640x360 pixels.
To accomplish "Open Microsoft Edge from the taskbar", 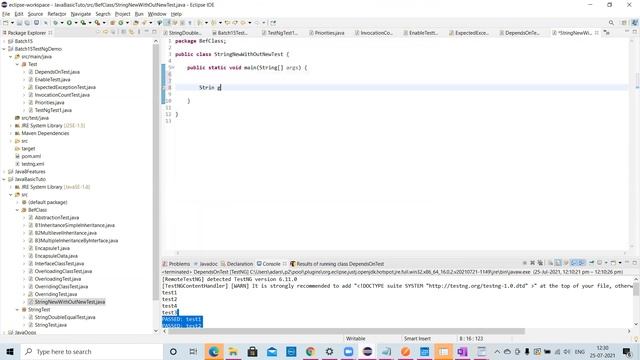I will click(213, 351).
